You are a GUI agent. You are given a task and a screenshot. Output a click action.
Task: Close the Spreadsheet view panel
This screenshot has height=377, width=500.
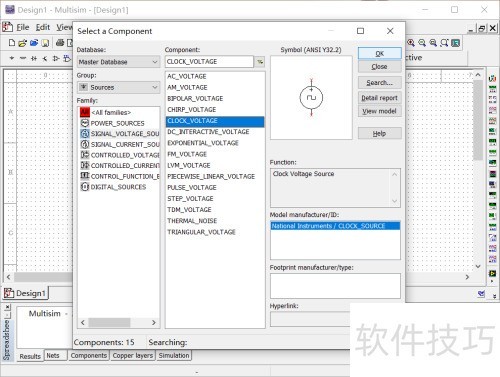point(7,307)
